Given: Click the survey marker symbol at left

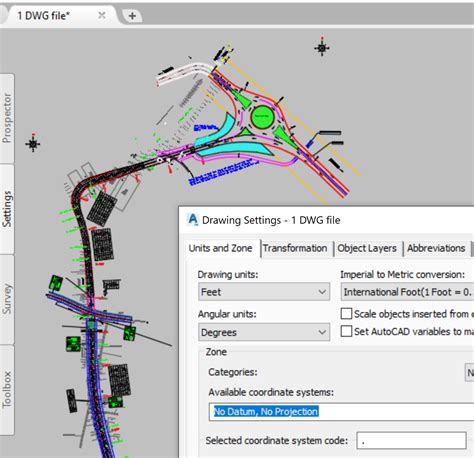Looking at the screenshot, I should (33, 143).
